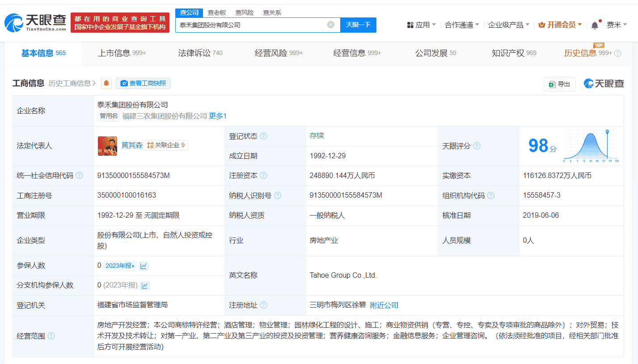Select the 查老板 search tab
The height and width of the screenshot is (364, 638).
click(x=216, y=13)
